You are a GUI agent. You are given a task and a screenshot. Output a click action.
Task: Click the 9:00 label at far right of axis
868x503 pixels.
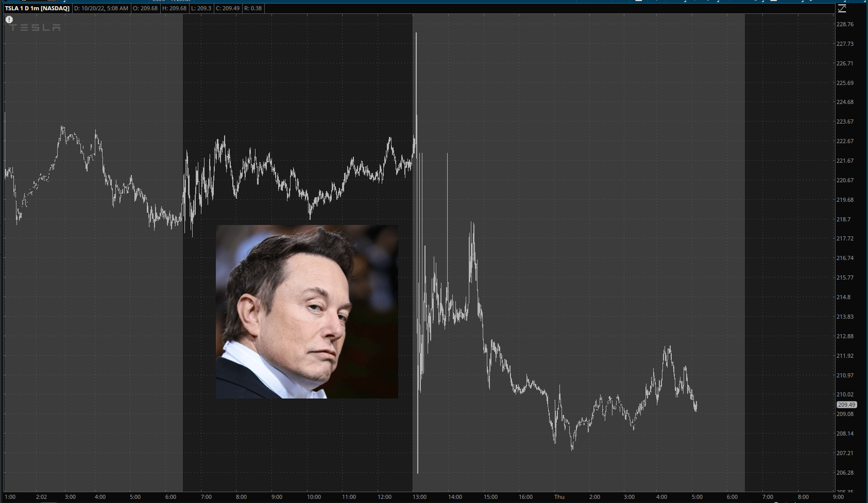838,497
